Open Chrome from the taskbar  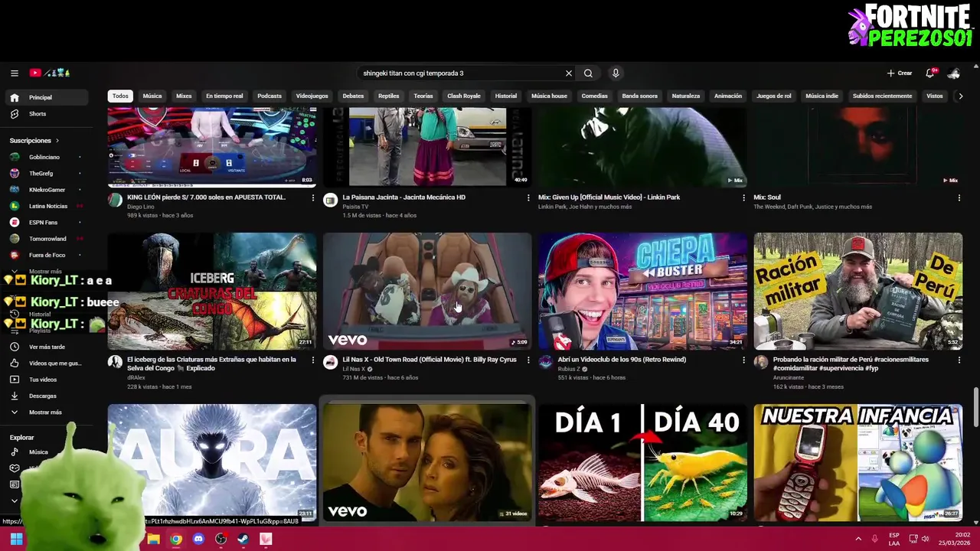click(x=176, y=539)
